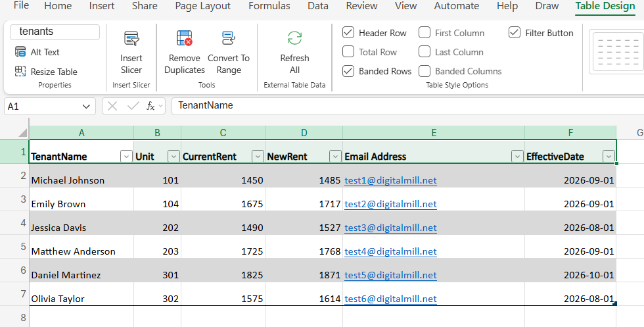Image resolution: width=644 pixels, height=327 pixels.
Task: Open the EffectiveDate filter dropdown
Action: coord(609,157)
